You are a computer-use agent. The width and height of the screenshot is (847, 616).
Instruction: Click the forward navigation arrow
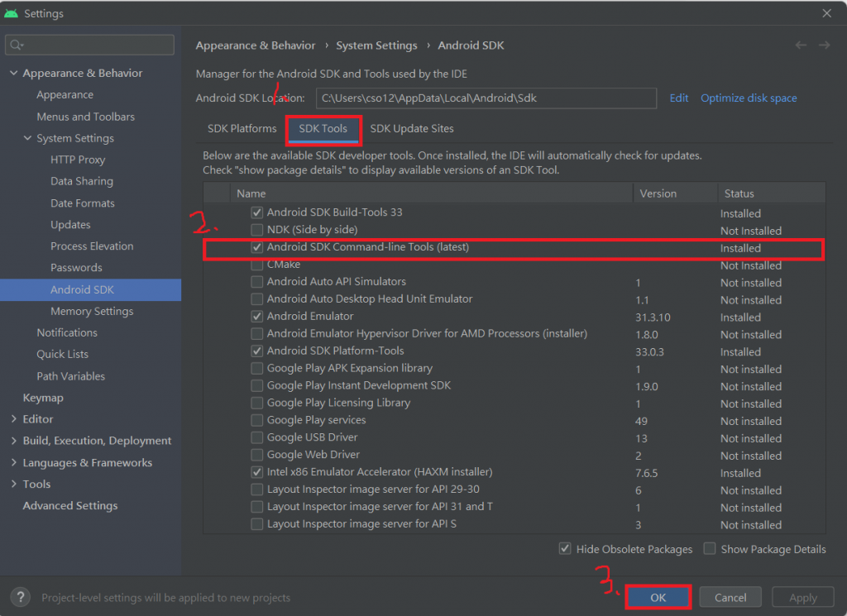(825, 45)
